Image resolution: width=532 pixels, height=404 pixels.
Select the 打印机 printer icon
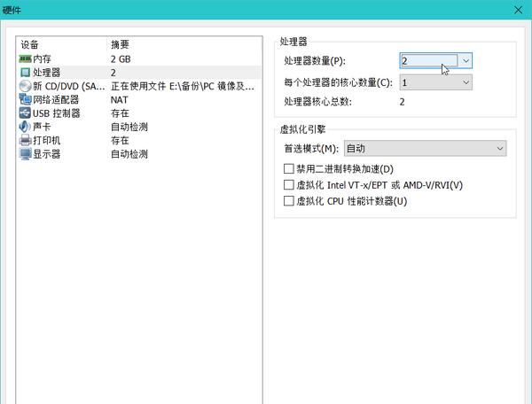(x=25, y=140)
